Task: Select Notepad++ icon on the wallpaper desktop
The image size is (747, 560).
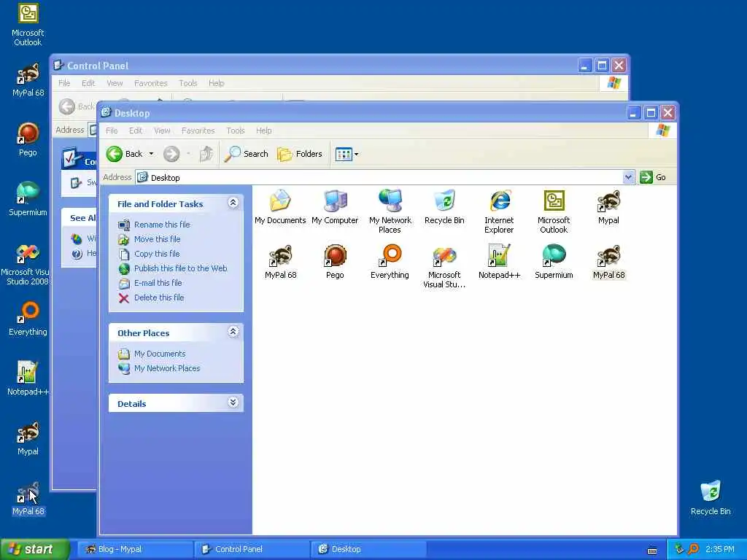Action: click(x=28, y=378)
